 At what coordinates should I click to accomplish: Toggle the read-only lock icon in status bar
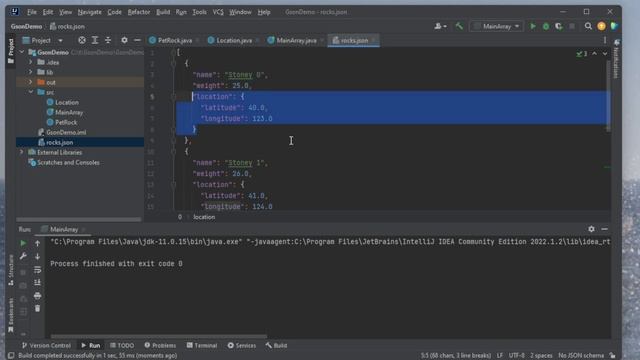612,356
